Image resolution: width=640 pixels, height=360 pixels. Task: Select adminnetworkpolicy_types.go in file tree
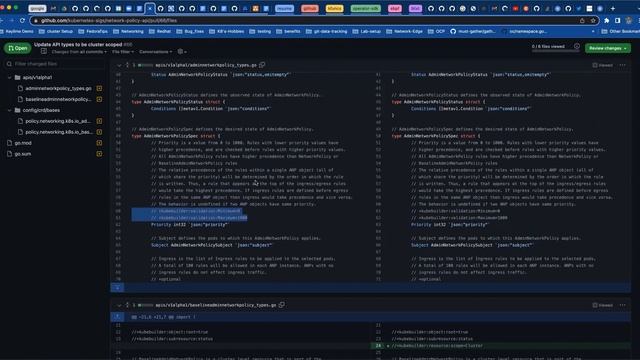58,88
